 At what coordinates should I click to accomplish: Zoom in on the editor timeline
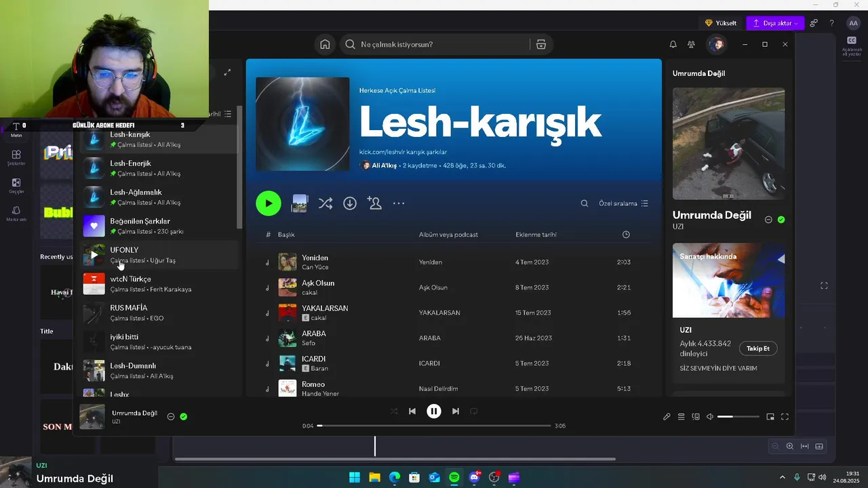coord(790,446)
